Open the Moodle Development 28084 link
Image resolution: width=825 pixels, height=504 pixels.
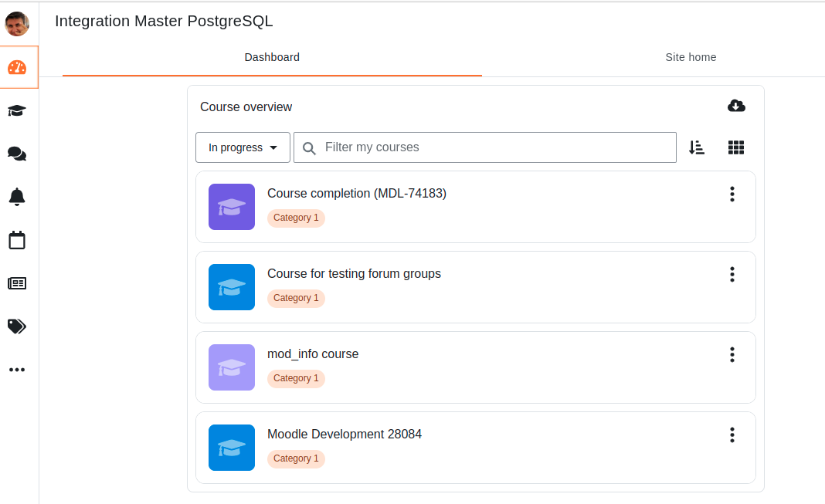(345, 434)
